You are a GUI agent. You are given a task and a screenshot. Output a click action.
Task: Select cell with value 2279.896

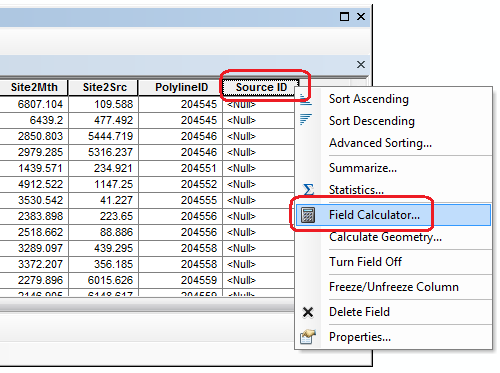pos(34,280)
